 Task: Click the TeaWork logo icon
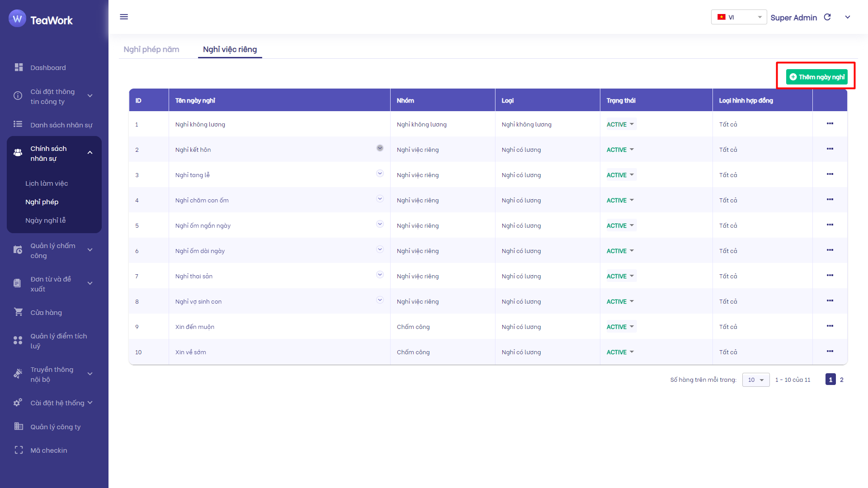tap(17, 19)
